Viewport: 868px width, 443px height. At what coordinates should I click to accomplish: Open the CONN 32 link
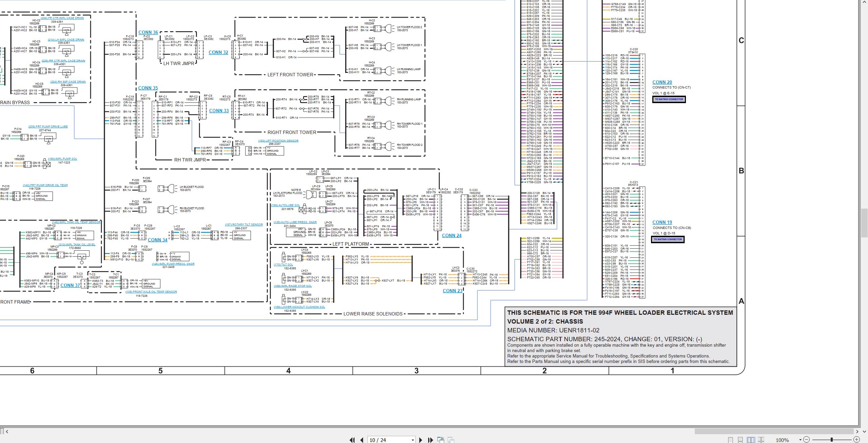click(x=218, y=53)
